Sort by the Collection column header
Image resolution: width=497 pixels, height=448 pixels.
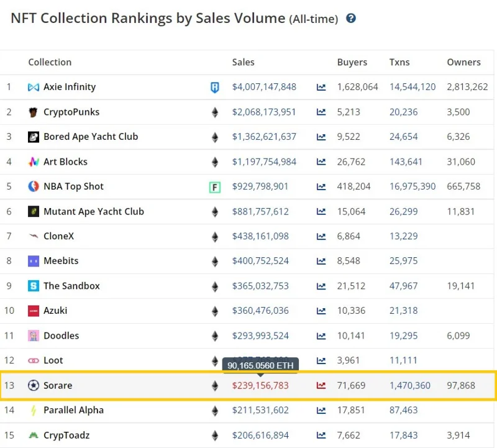pyautogui.click(x=50, y=62)
